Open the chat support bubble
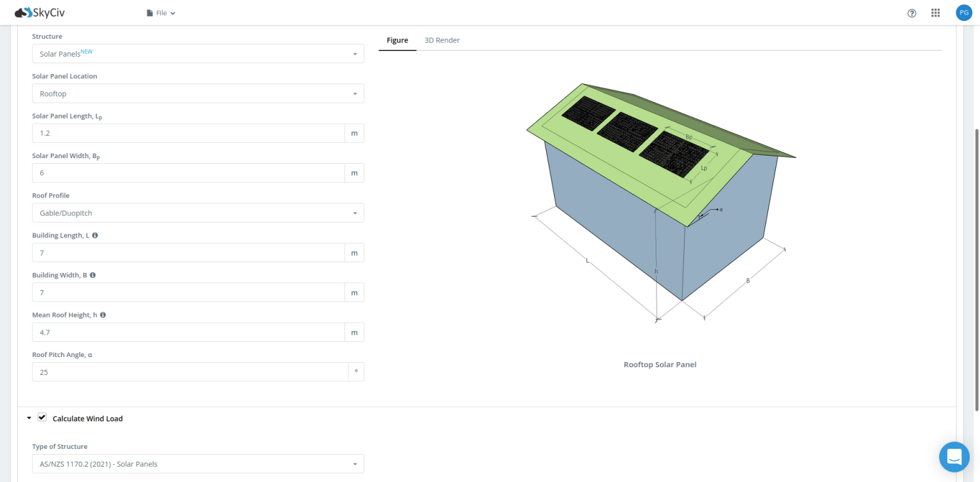This screenshot has width=980, height=482. pyautogui.click(x=954, y=456)
